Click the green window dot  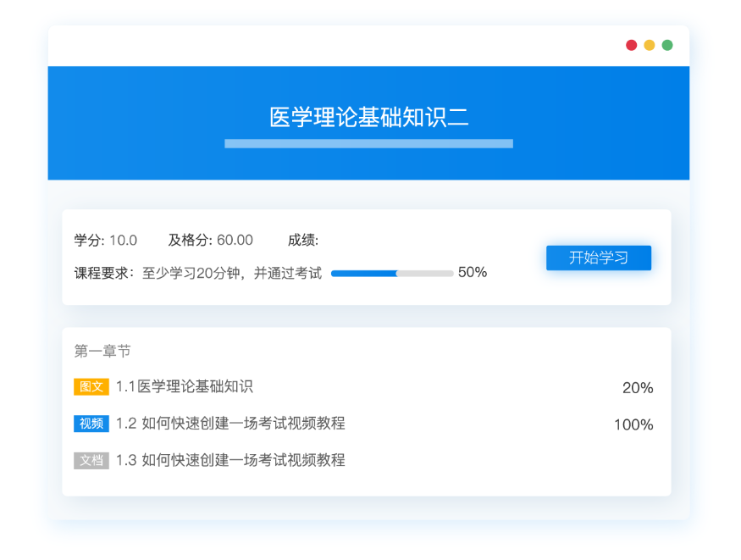(667, 45)
